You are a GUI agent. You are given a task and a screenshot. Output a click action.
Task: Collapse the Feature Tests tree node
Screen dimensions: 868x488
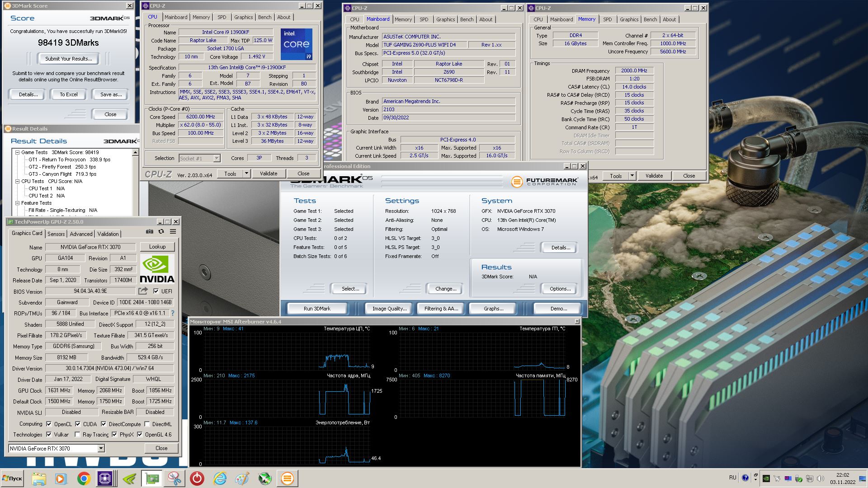(17, 203)
